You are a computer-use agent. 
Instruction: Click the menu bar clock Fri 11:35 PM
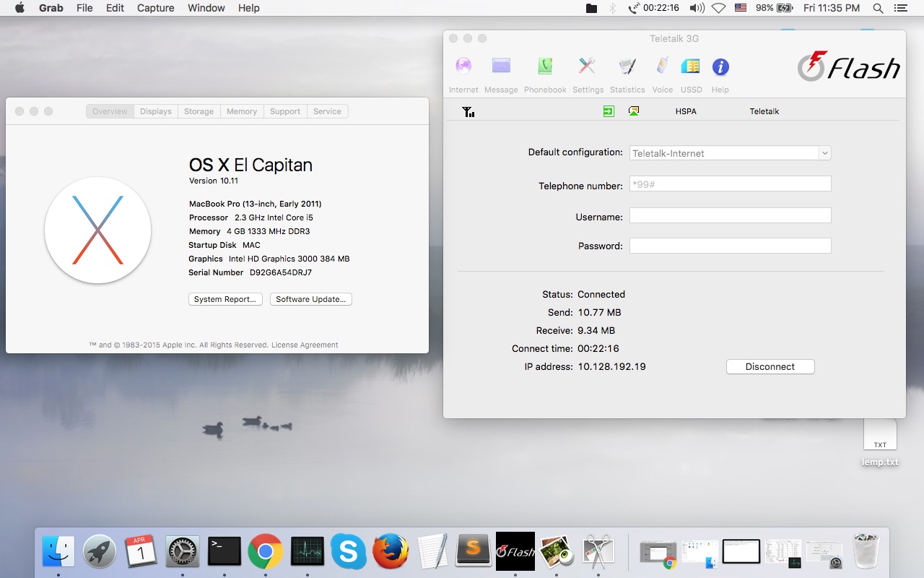[x=832, y=8]
